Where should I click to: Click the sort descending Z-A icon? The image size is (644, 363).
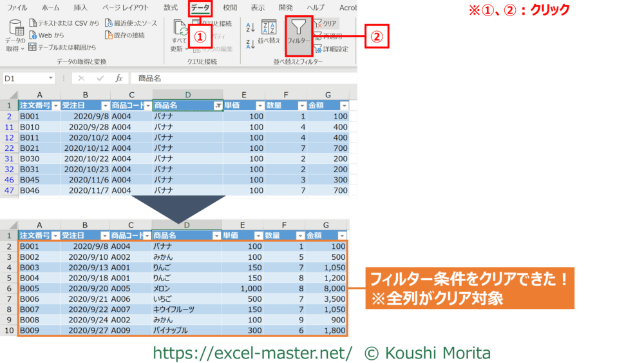point(251,44)
